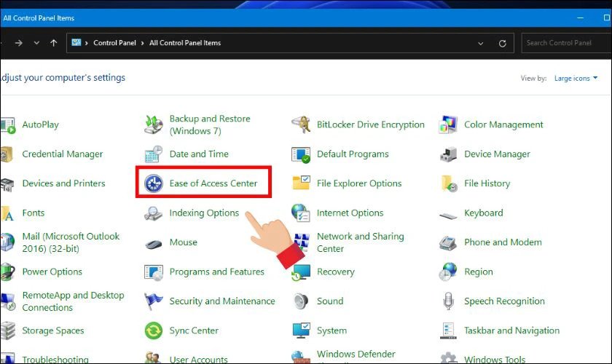Screen dimensions: 612x364
Task: Click the Search Control Panel field
Action: [565, 43]
